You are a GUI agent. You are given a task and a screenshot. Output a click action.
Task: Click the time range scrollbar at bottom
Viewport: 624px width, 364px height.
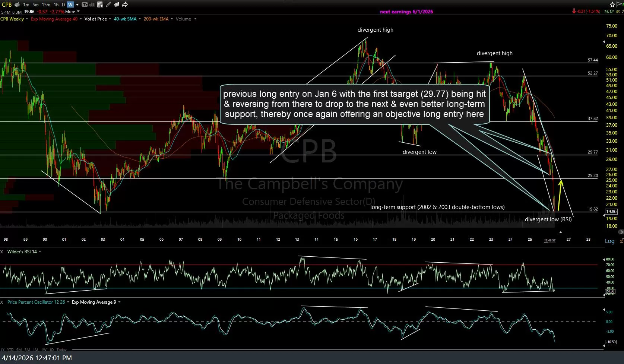337,349
